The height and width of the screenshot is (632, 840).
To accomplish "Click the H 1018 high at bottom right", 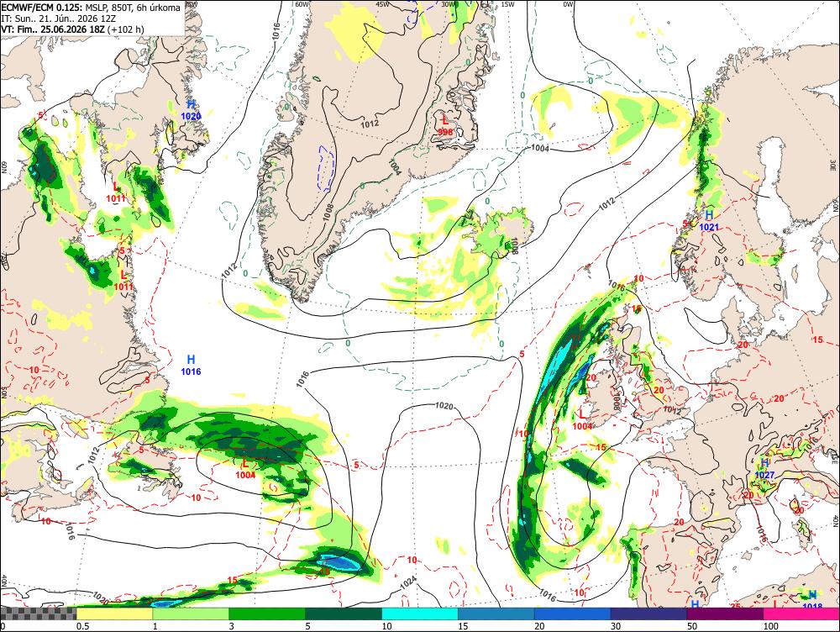I will 812,599.
